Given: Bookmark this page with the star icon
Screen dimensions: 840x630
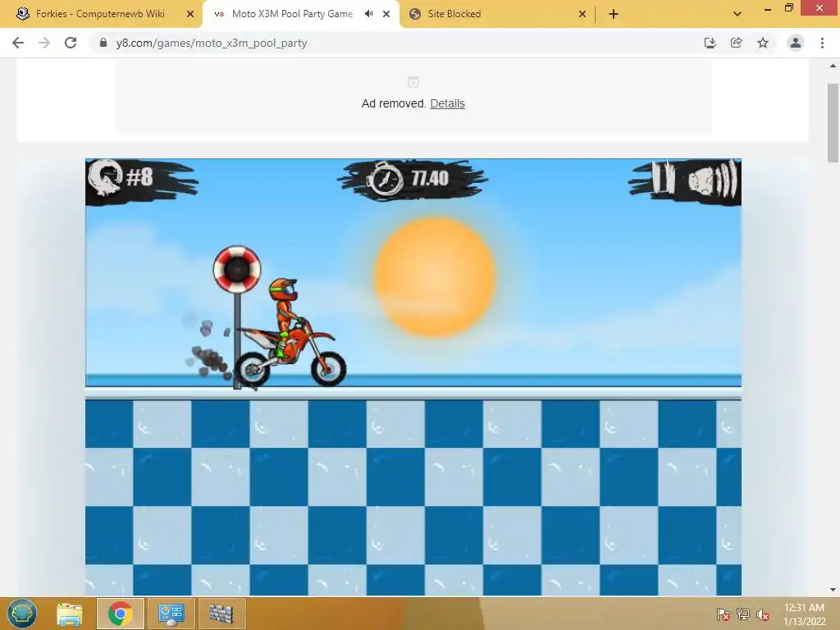Looking at the screenshot, I should tap(763, 43).
